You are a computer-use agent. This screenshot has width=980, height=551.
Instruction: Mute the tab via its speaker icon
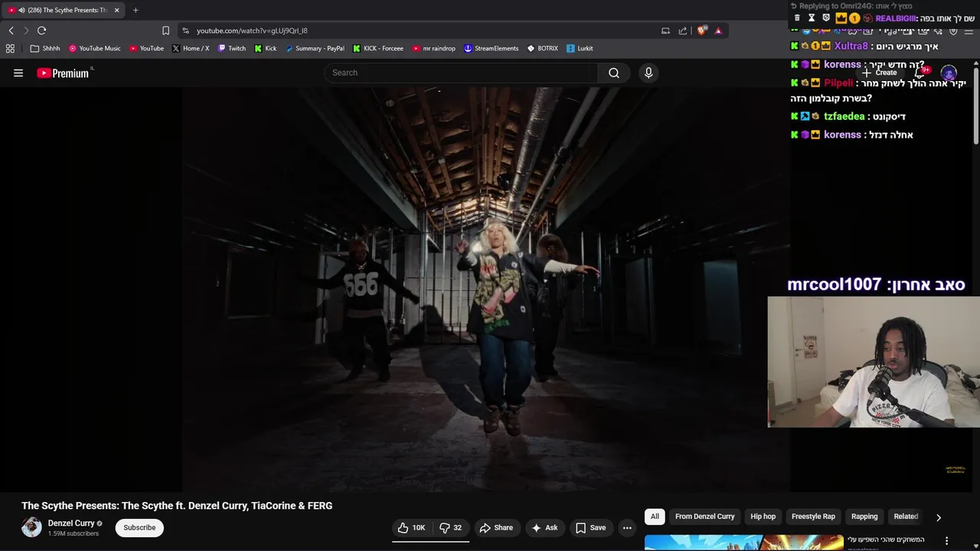point(21,10)
